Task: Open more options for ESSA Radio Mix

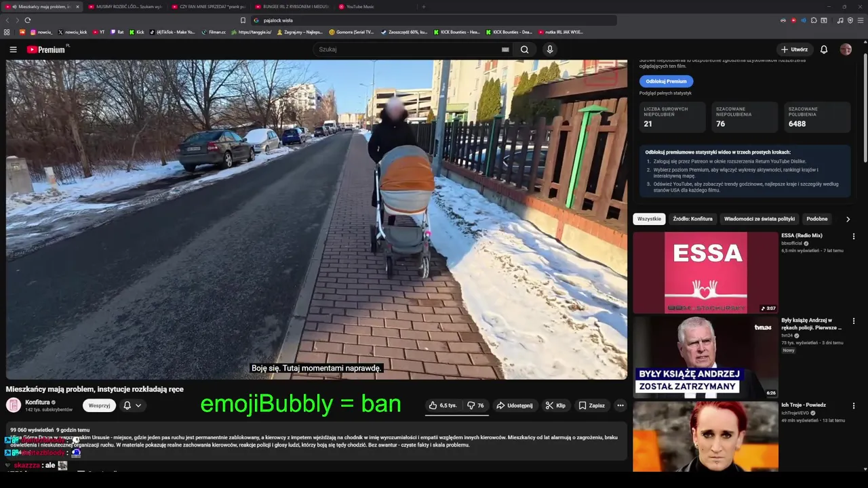Action: point(854,237)
